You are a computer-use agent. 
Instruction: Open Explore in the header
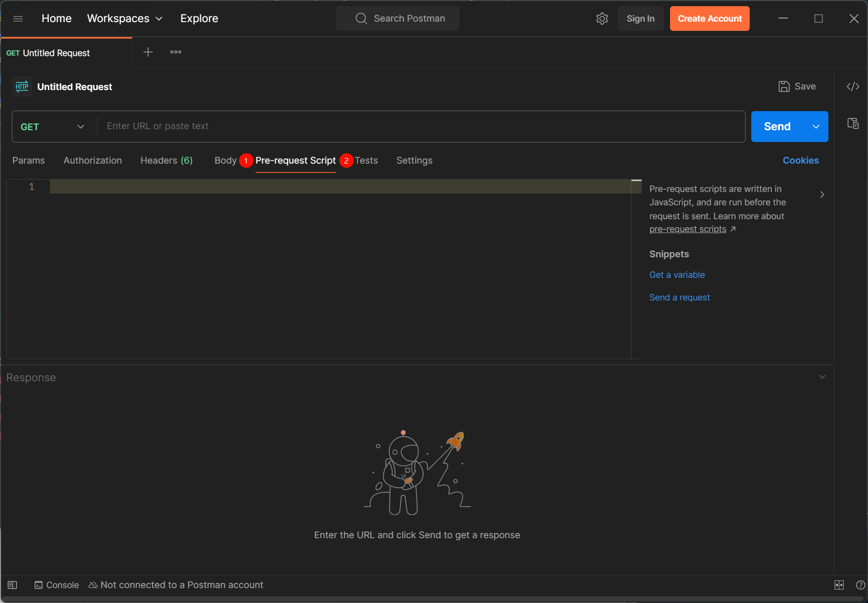click(199, 19)
